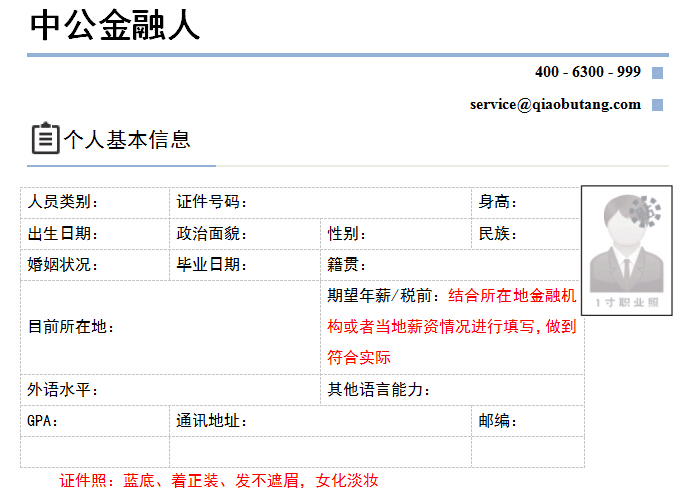Click the 民族 cell
Image resolution: width=699 pixels, height=494 pixels.
point(526,234)
